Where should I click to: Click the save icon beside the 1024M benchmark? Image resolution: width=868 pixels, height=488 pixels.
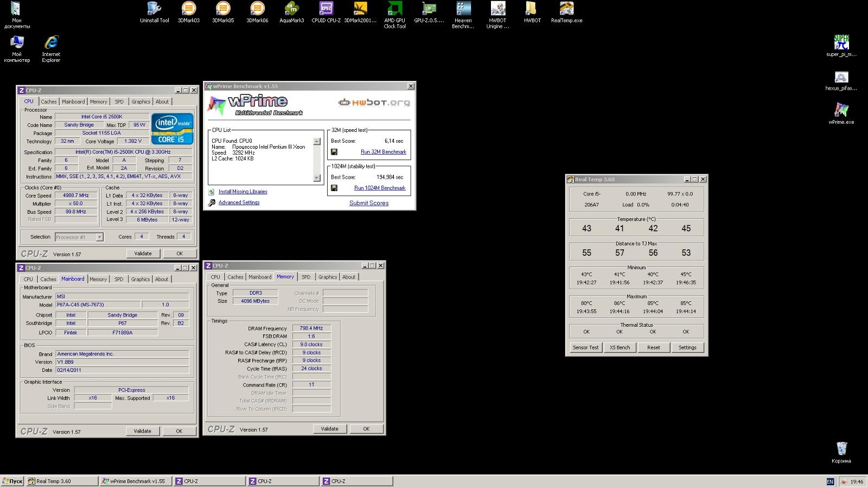pos(334,188)
